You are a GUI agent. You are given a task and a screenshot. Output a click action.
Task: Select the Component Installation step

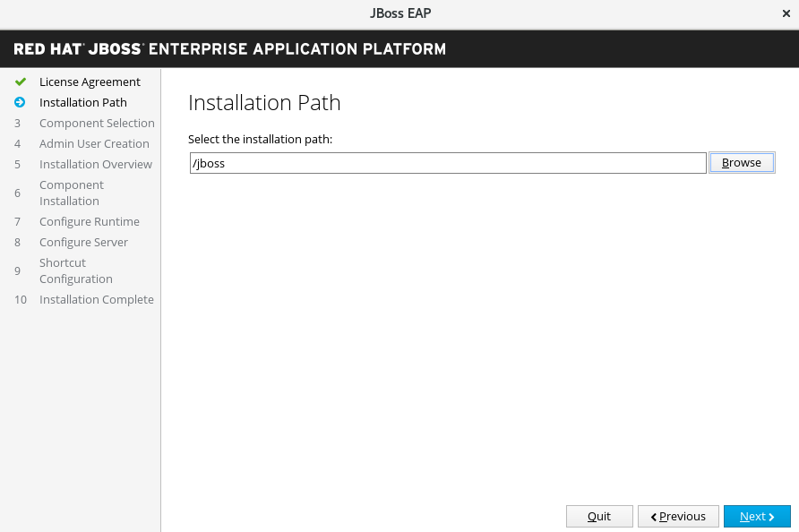[72, 193]
